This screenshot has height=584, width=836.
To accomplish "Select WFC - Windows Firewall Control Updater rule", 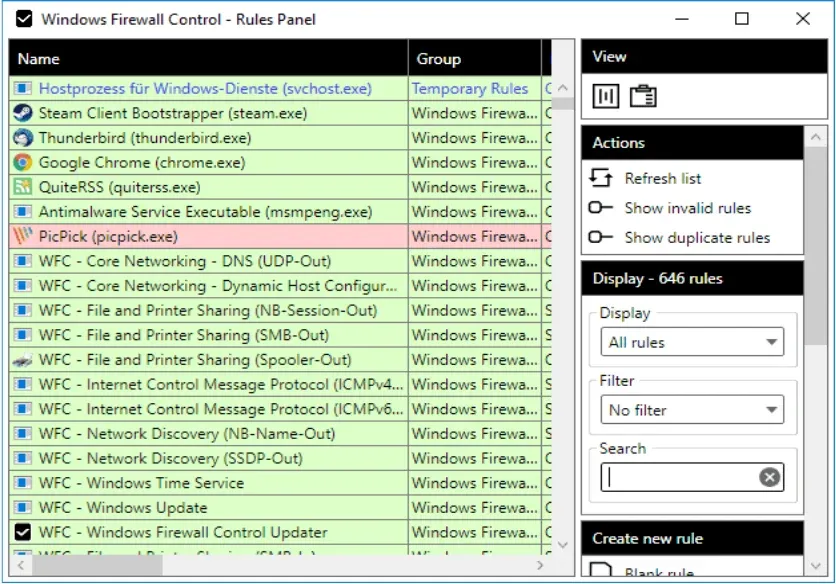I will coord(280,532).
